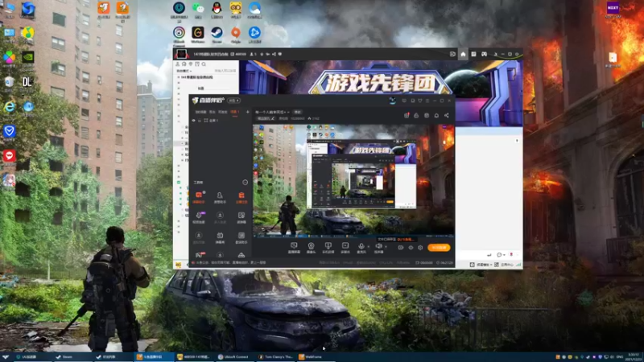644x362 pixels.
Task: Open Ubisoft Connect in the taskbar
Action: coord(236,357)
